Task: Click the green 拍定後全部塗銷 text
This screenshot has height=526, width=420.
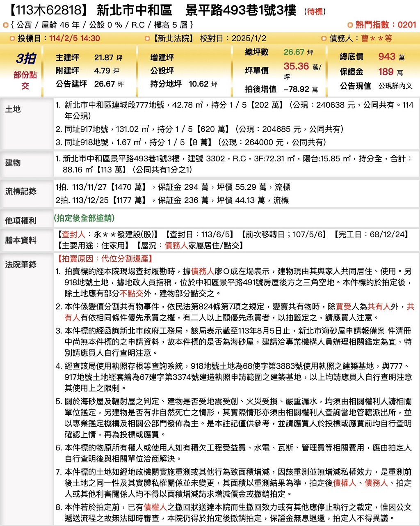Action: coord(84,218)
